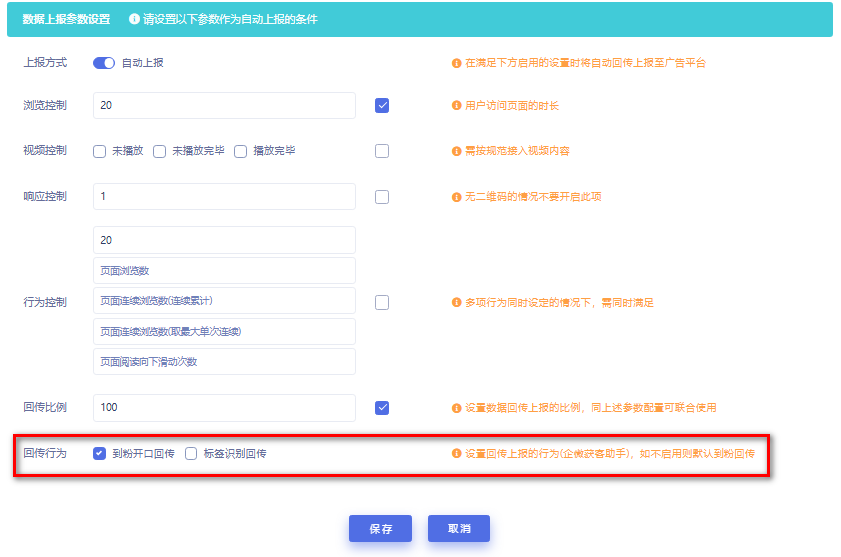Enable the 标签识别回传 checkbox
This screenshot has width=841, height=557.
(x=191, y=453)
